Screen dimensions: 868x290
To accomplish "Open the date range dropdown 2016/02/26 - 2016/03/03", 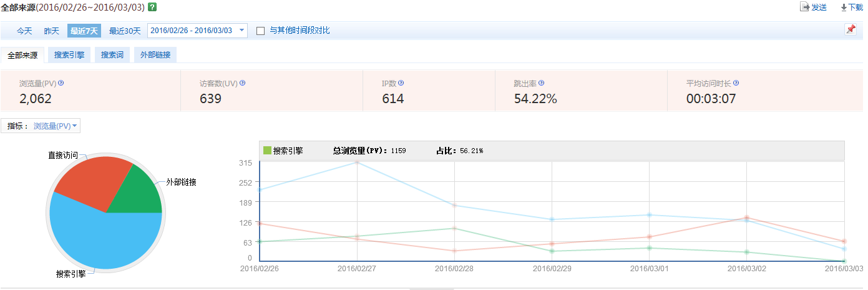I will pyautogui.click(x=197, y=31).
